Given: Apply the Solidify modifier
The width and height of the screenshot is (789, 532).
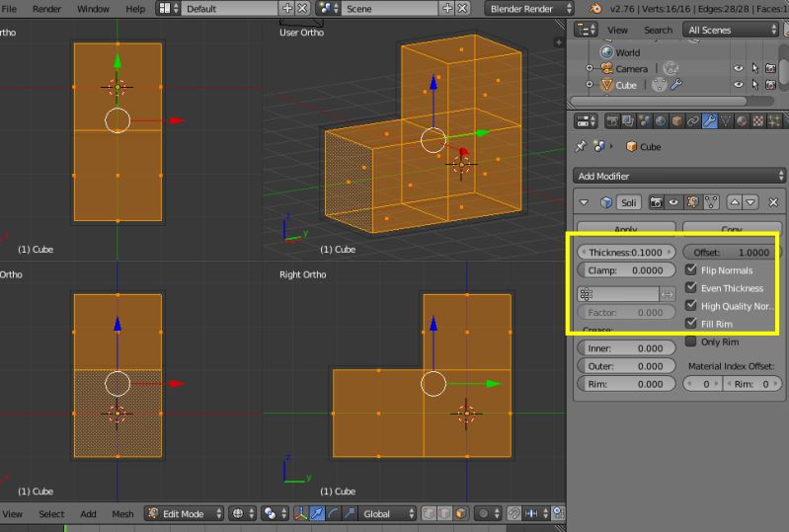Looking at the screenshot, I should [626, 229].
